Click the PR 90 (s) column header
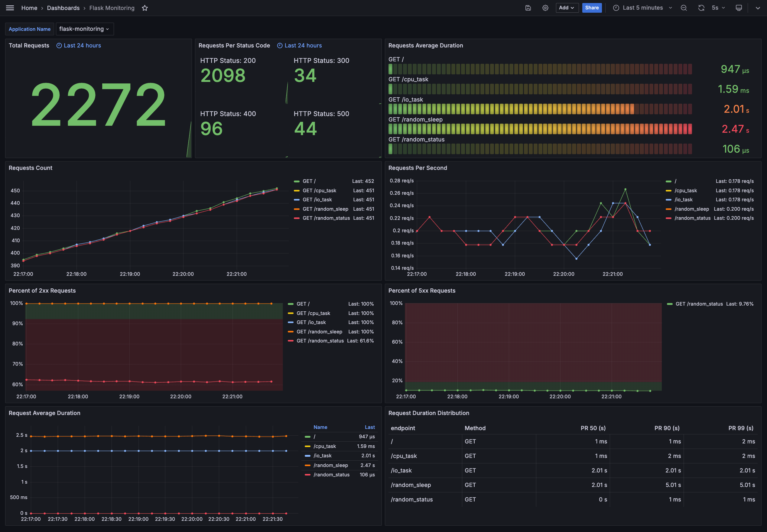The width and height of the screenshot is (767, 532). point(667,428)
